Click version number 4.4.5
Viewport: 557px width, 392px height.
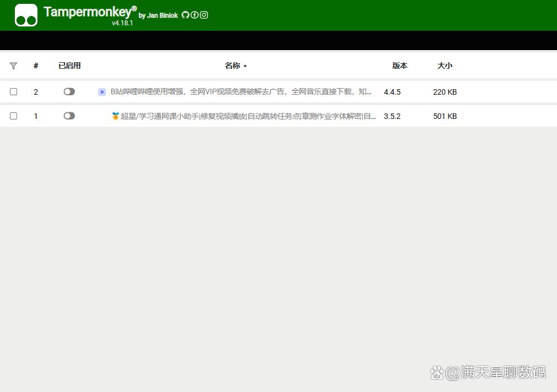(x=392, y=92)
